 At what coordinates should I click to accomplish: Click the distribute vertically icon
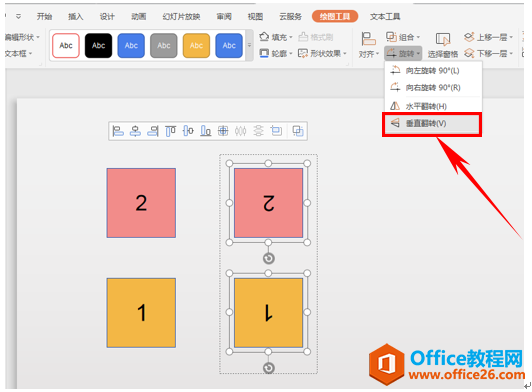(x=258, y=131)
